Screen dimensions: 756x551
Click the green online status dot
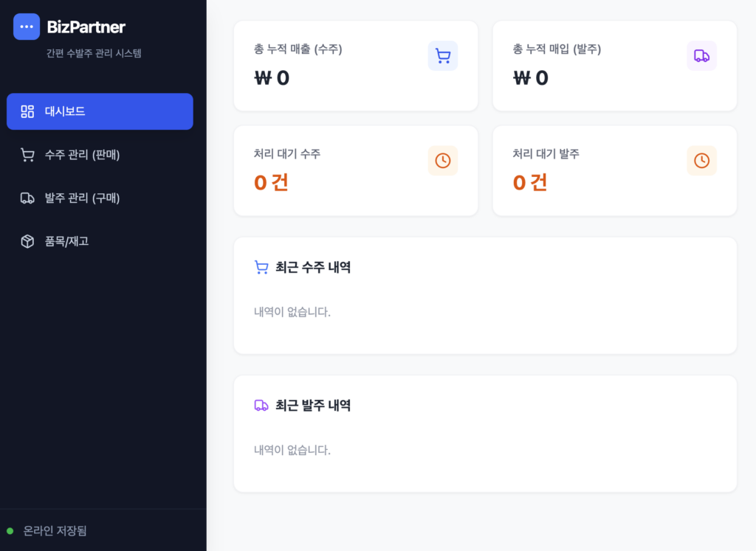[10, 530]
